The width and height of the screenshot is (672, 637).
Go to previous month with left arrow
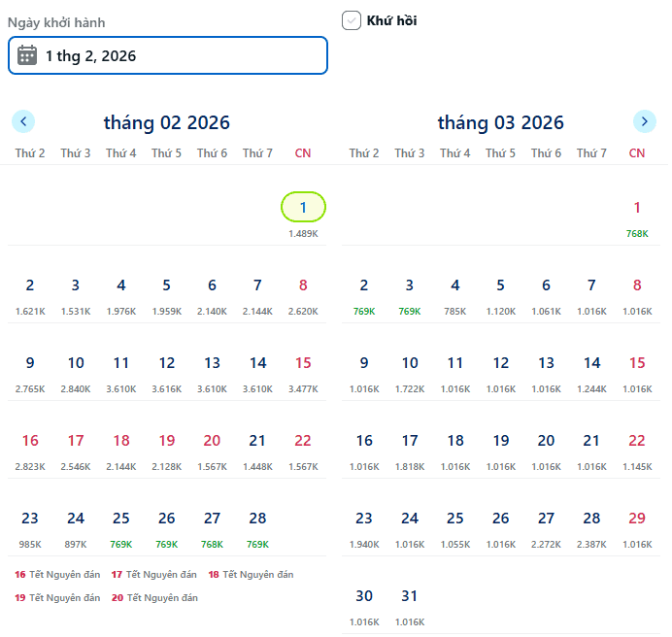pos(23,121)
